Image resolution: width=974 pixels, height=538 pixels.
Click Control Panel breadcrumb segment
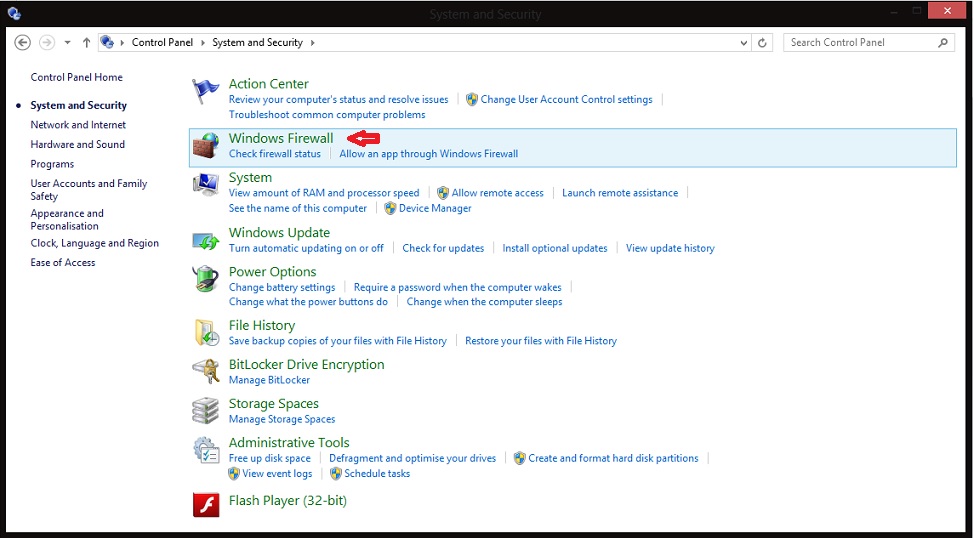(162, 42)
